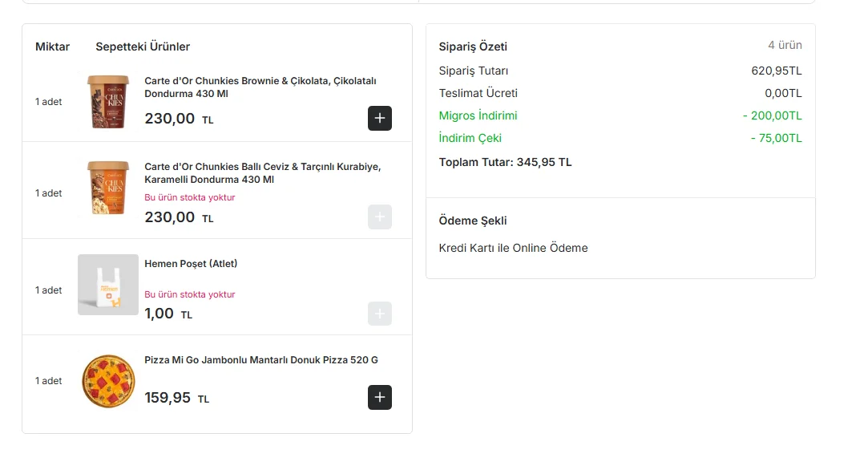
Task: Open the Chunkies Brownie ice cream product image
Action: pyautogui.click(x=108, y=102)
